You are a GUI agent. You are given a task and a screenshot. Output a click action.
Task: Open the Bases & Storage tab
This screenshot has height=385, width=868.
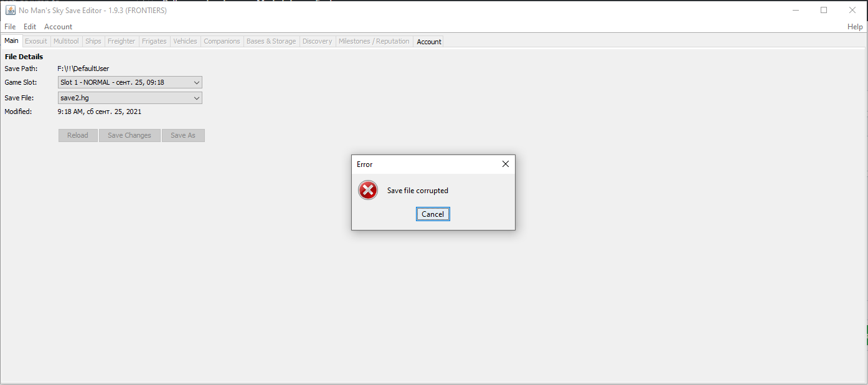click(271, 41)
